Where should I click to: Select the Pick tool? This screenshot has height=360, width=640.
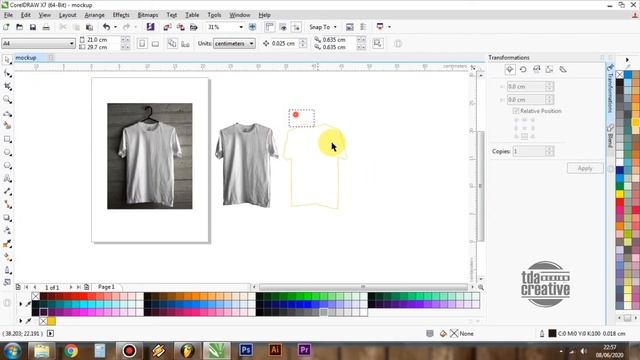pyautogui.click(x=7, y=60)
